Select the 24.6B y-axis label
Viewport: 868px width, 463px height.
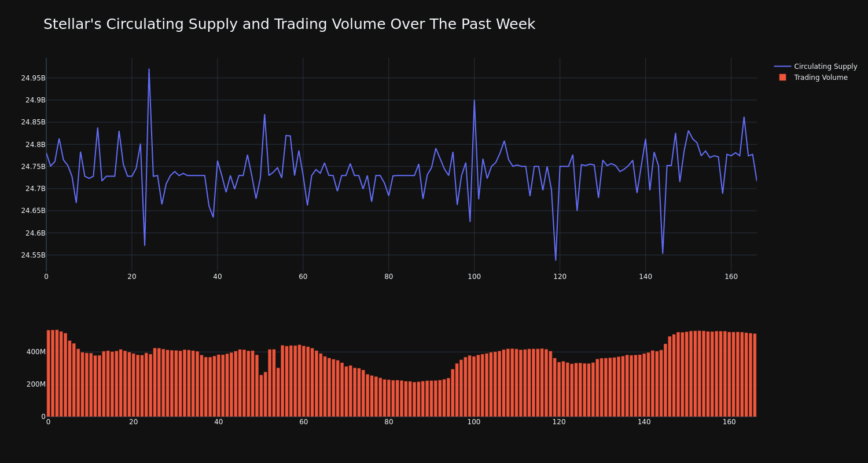click(35, 233)
